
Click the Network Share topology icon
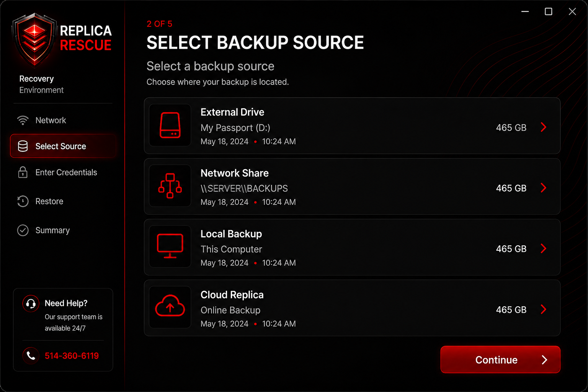coord(170,186)
